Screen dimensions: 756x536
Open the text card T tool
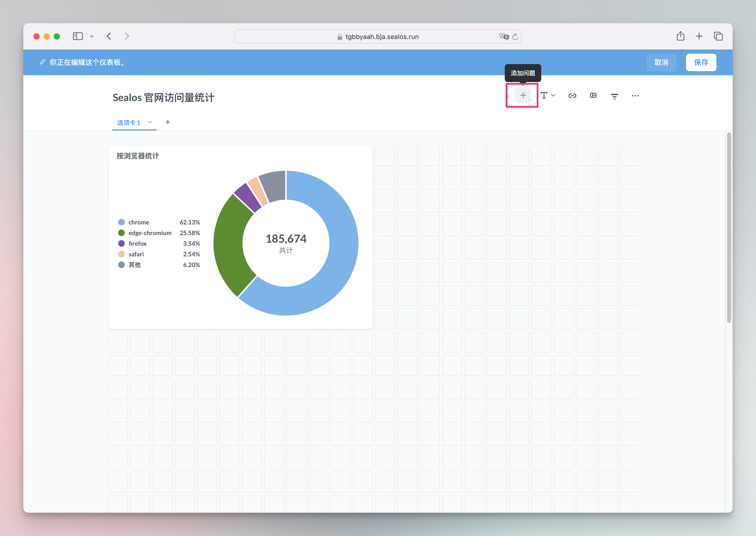coord(544,96)
